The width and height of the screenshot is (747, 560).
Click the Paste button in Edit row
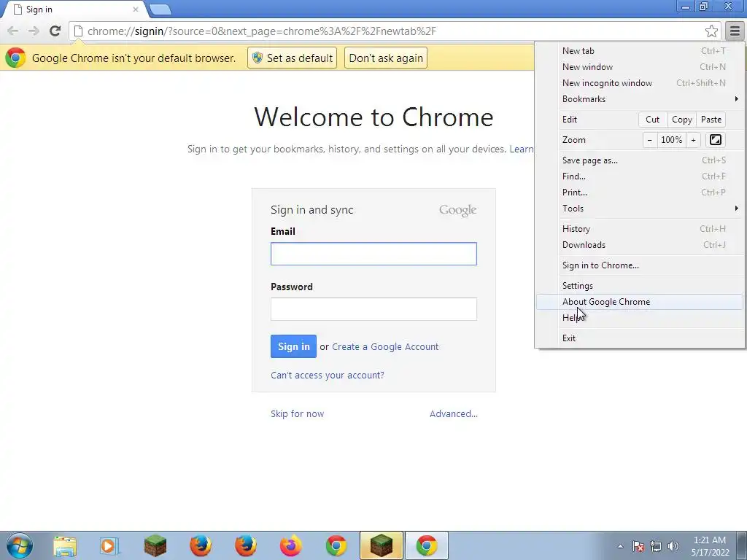[x=711, y=120]
